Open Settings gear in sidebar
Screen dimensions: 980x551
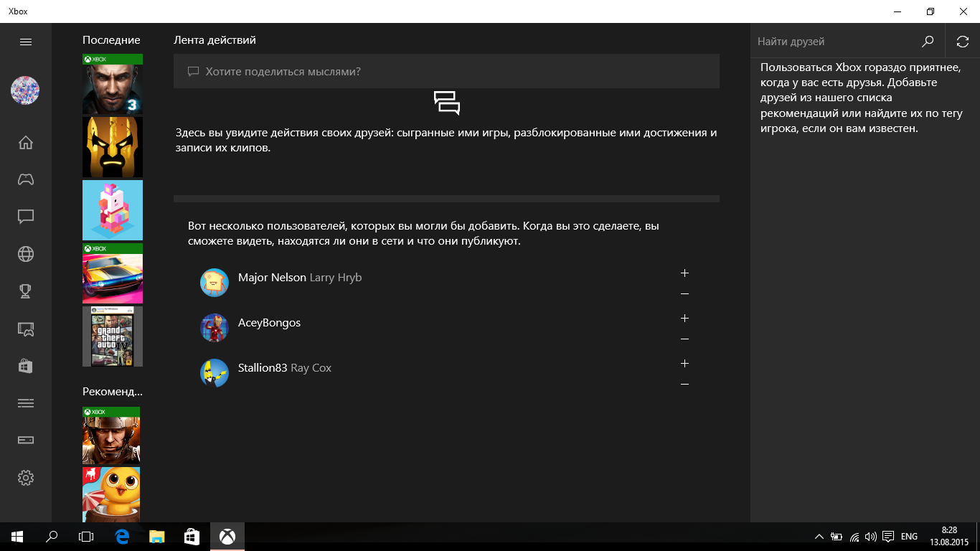pyautogui.click(x=26, y=478)
